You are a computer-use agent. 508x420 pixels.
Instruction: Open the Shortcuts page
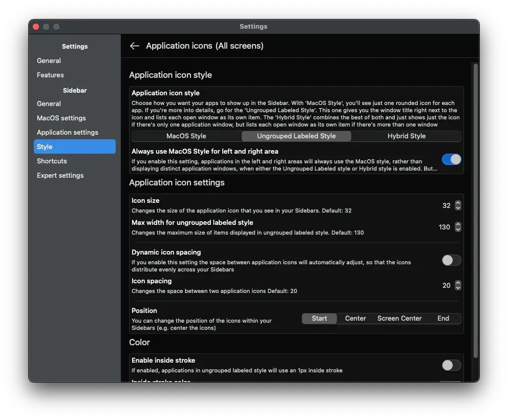(75, 161)
